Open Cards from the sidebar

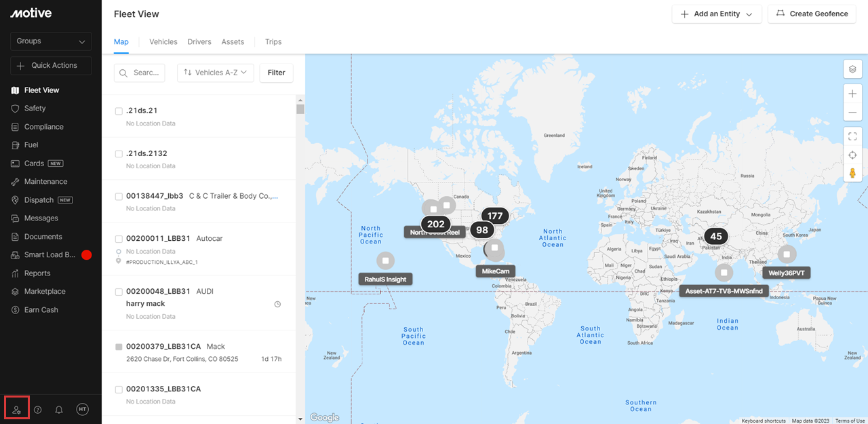tap(34, 163)
